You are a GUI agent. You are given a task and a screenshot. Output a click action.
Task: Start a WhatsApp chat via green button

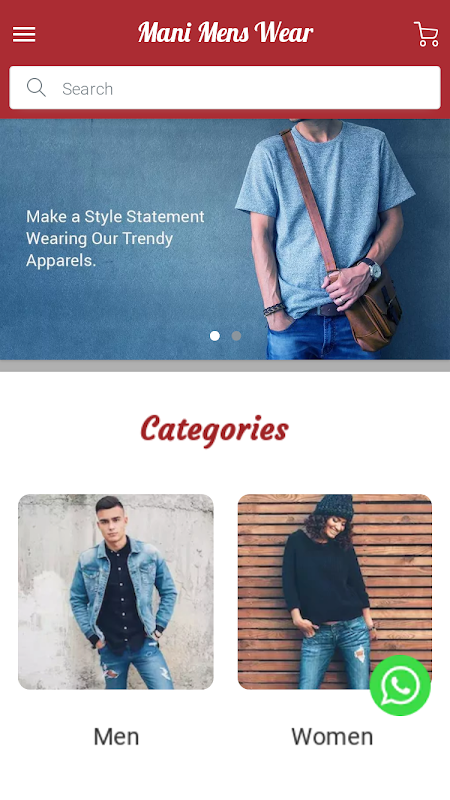[401, 685]
